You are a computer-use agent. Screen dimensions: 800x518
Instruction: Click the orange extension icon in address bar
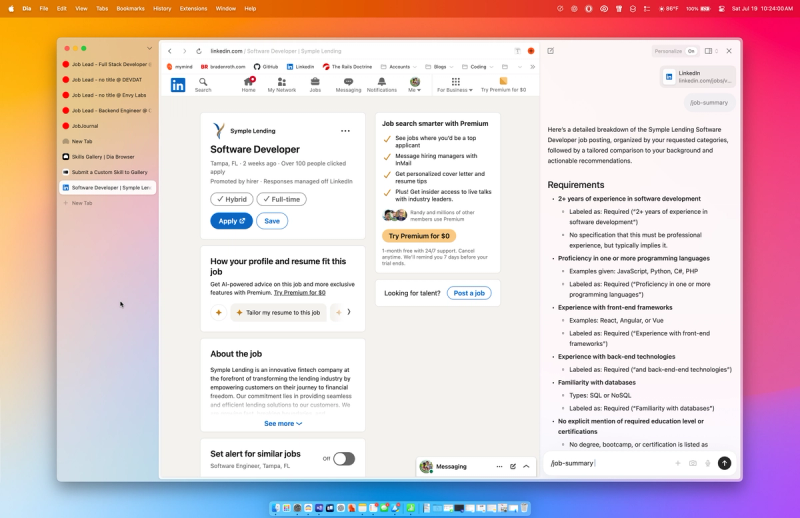click(531, 51)
